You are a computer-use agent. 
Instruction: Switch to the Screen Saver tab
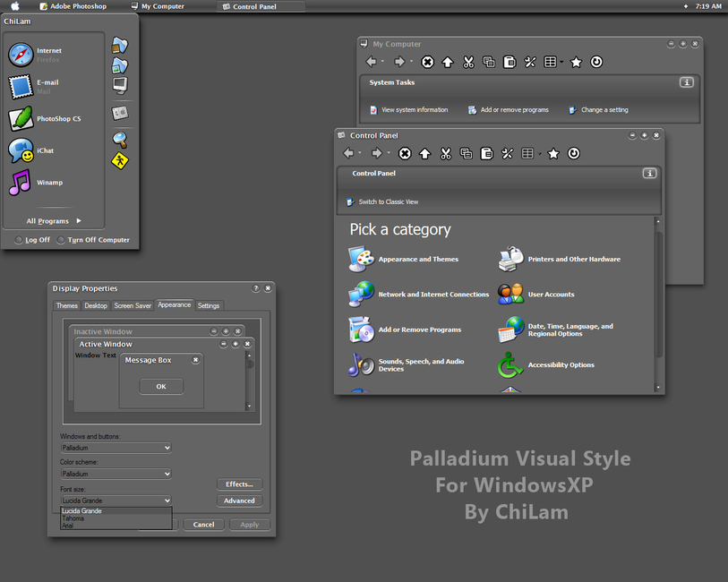[x=133, y=305]
